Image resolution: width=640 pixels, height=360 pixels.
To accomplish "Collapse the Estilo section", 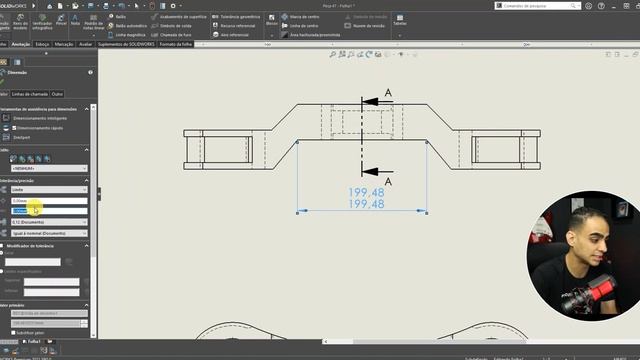I will [87, 150].
